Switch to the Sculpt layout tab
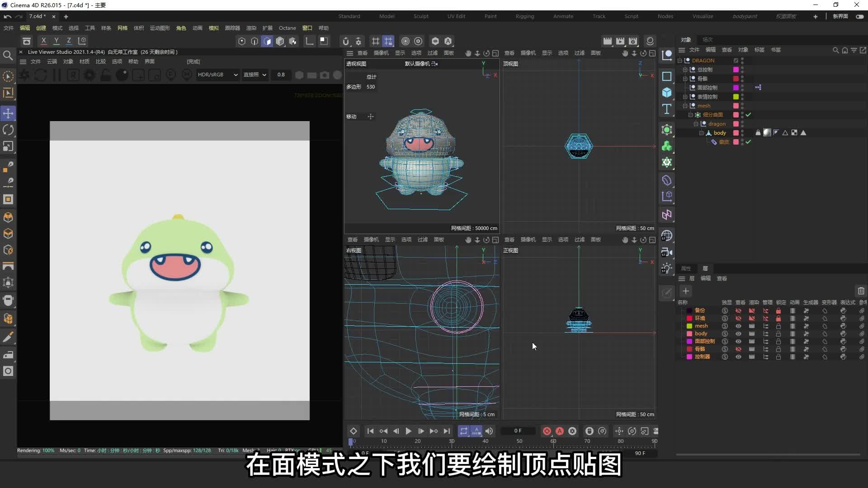The width and height of the screenshot is (868, 488). point(421,16)
